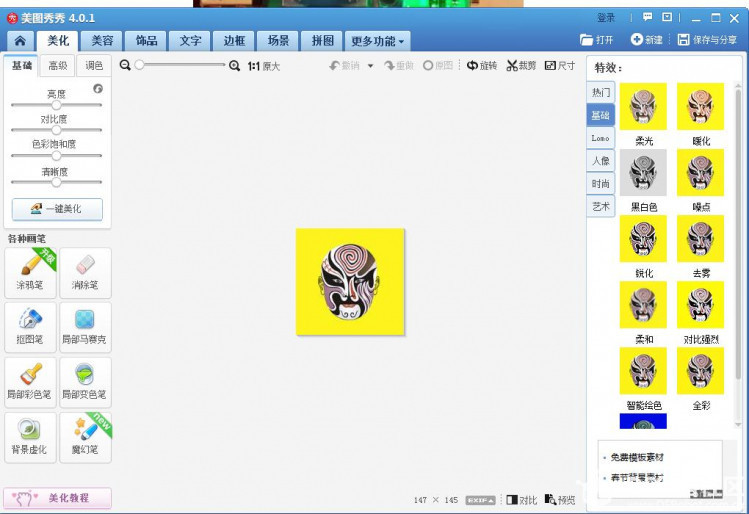The height and width of the screenshot is (514, 749).
Task: Click 登录 to log in
Action: pyautogui.click(x=606, y=18)
